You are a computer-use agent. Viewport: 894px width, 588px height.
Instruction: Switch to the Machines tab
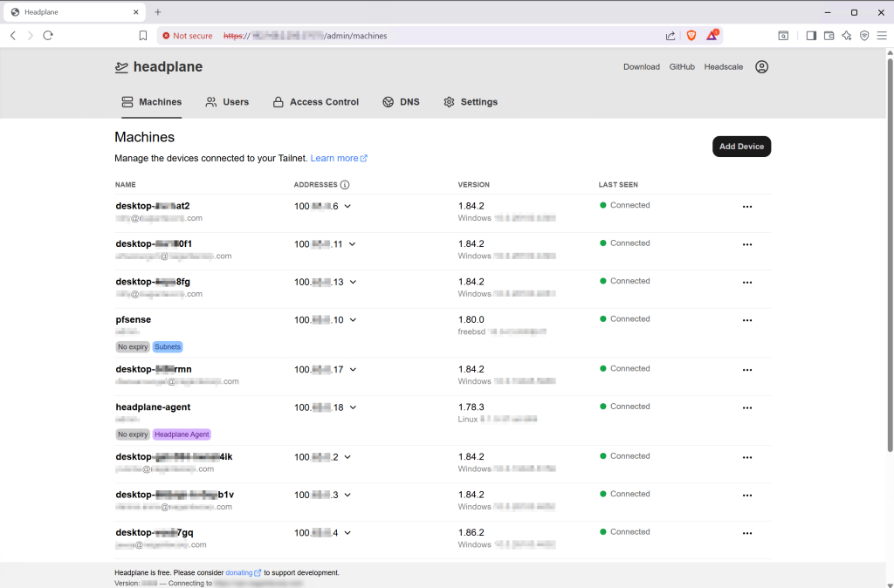click(x=152, y=102)
